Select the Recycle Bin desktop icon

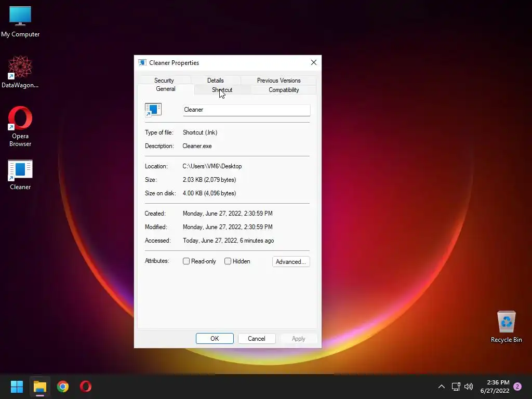506,327
